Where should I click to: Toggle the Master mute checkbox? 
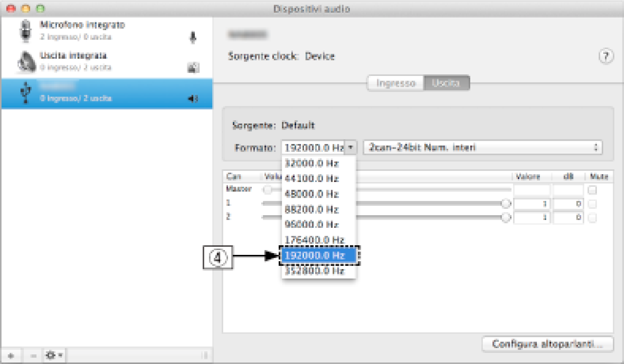click(x=592, y=190)
